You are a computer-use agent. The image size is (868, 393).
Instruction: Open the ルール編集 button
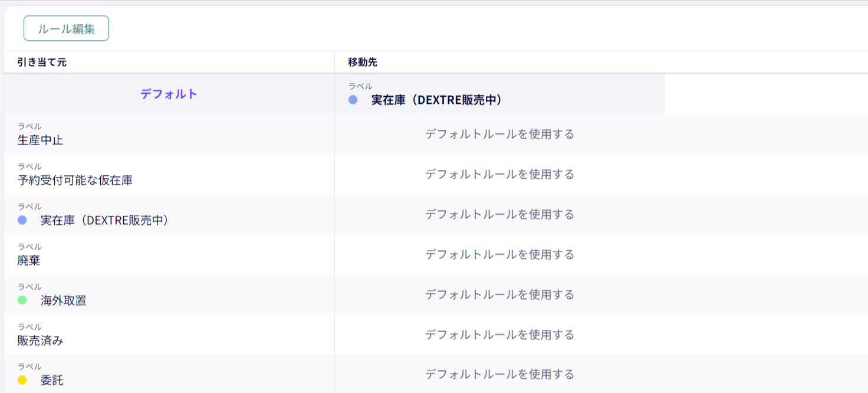tap(66, 28)
